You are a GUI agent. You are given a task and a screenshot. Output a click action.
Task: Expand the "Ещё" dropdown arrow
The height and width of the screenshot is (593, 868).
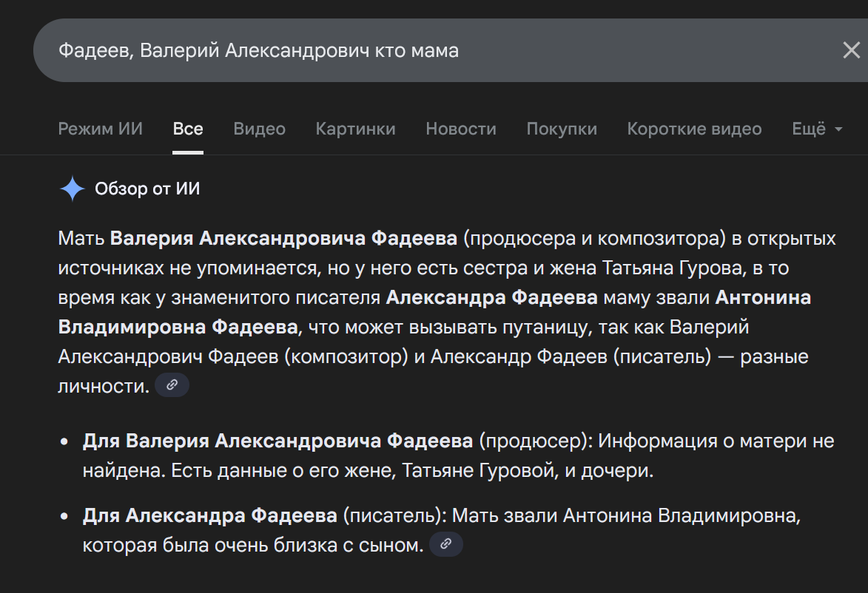[x=838, y=129]
